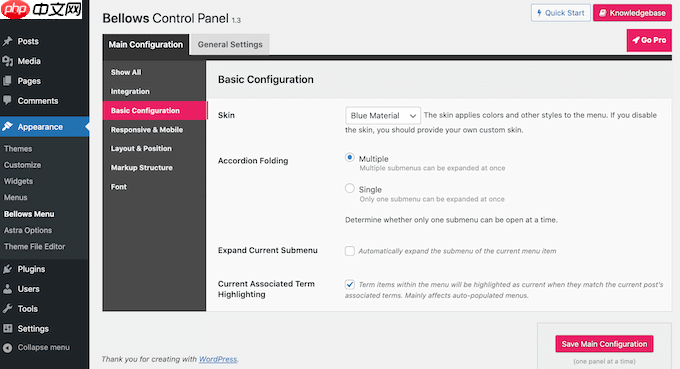This screenshot has width=680, height=369.
Task: Click the Tools wrench icon
Action: click(x=7, y=308)
